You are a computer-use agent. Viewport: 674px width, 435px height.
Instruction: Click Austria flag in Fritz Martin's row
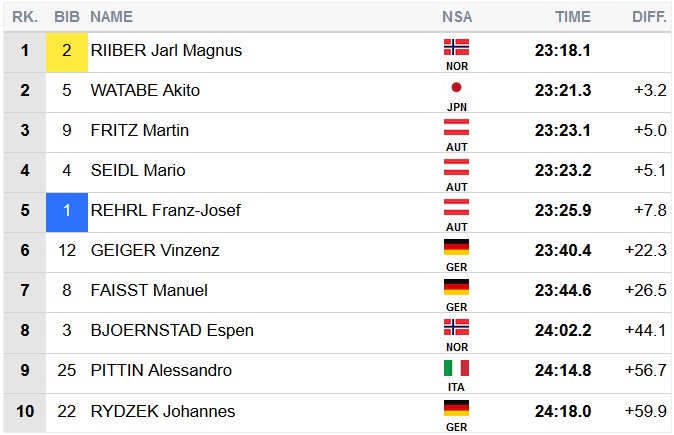456,127
